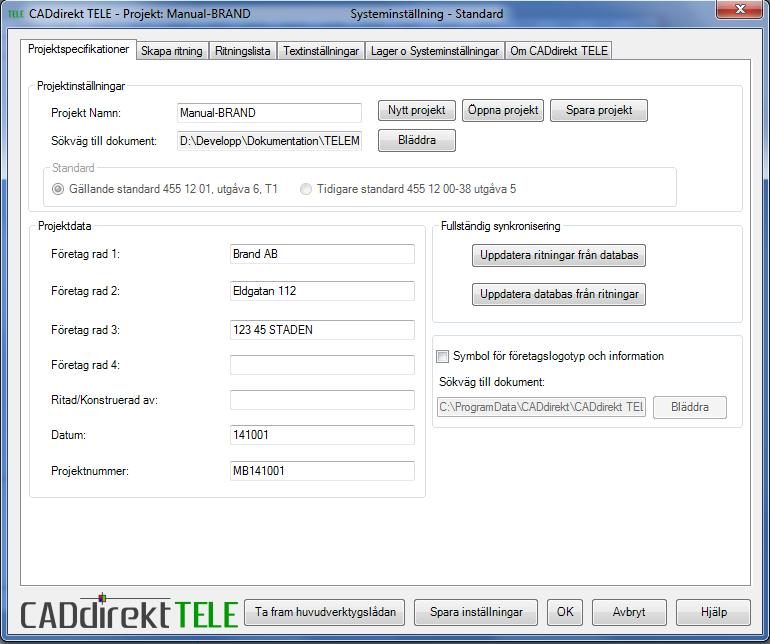Viewport: 770px width, 644px height.
Task: Open help with the Hjälp button
Action: pos(714,612)
